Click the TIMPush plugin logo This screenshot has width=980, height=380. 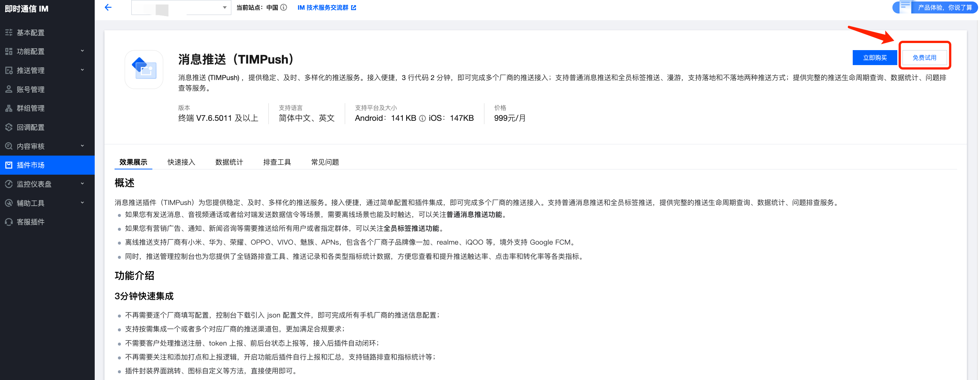pyautogui.click(x=144, y=70)
